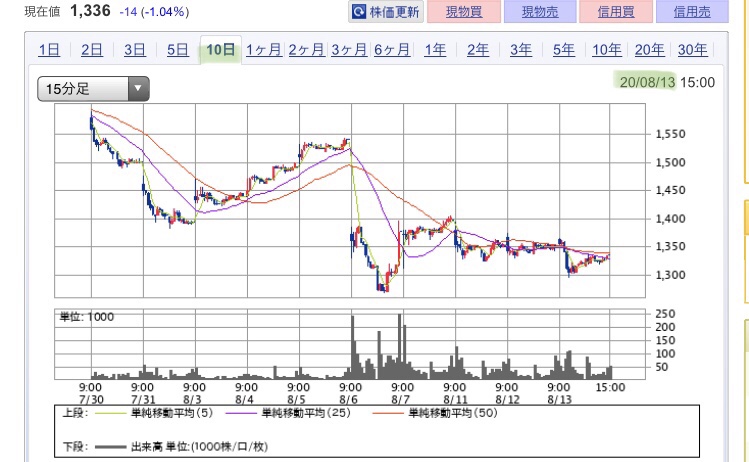Show the 10年 chart range
Viewport: 749px width, 462px height.
coord(607,50)
